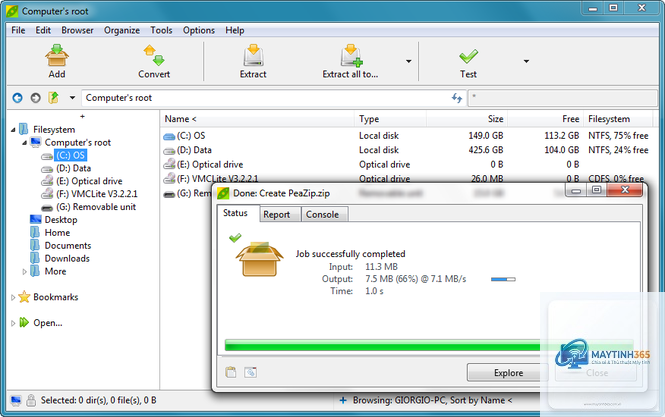Select the (F:) VMCLite V3.2.2.1 list row
Image resolution: width=665 pixels, height=417 pixels.
406,179
